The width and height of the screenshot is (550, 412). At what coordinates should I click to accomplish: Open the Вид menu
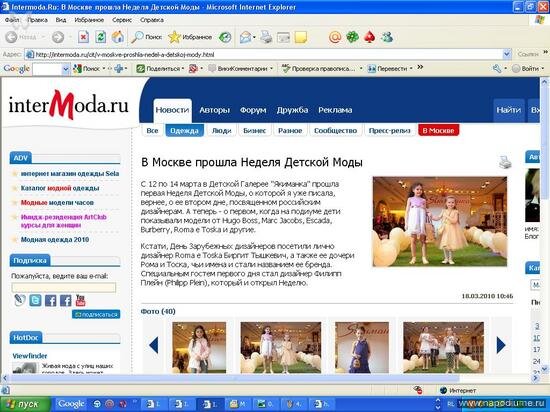pyautogui.click(x=61, y=20)
